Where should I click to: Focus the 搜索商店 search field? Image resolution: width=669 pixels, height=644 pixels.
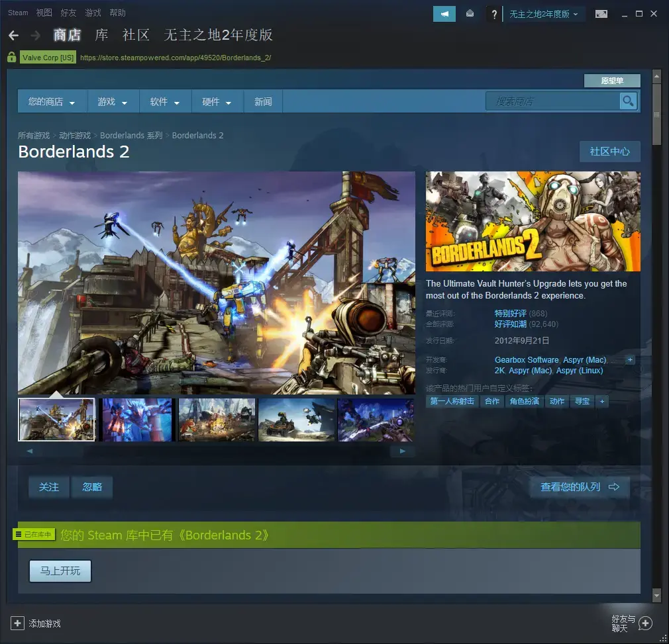point(552,101)
